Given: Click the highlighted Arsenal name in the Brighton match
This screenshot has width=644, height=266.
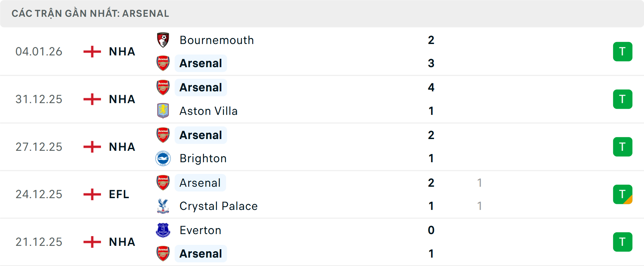Looking at the screenshot, I should (x=201, y=135).
